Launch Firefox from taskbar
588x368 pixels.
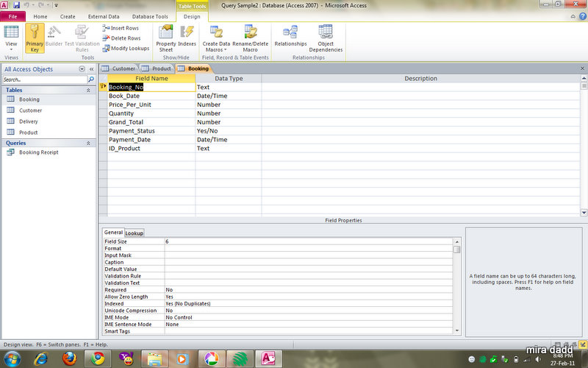pyautogui.click(x=69, y=359)
